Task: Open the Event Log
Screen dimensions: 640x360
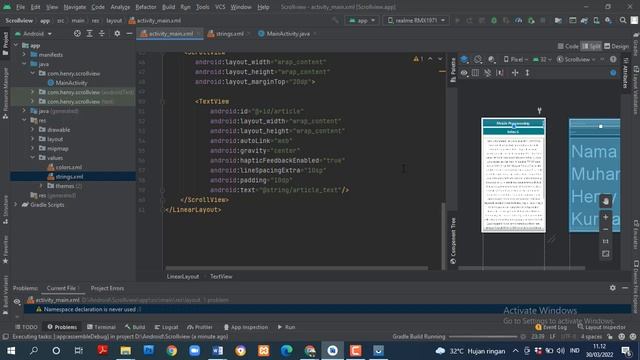Action: (551, 327)
